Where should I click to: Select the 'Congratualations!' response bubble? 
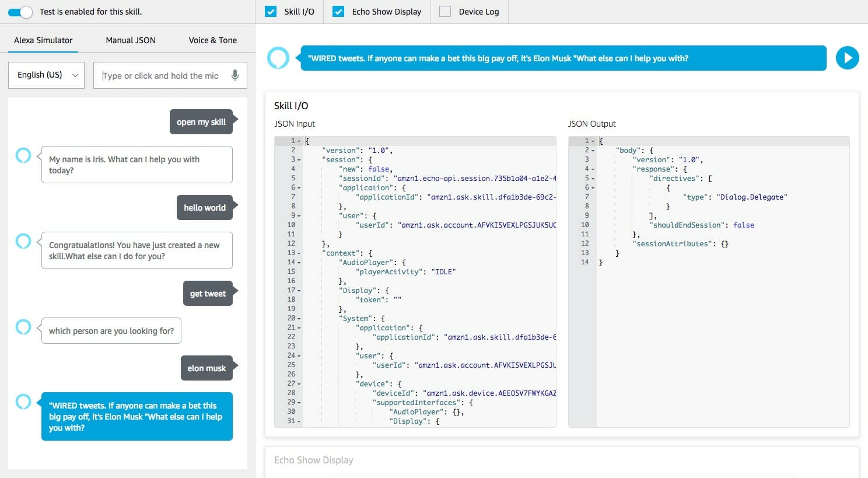tap(137, 250)
